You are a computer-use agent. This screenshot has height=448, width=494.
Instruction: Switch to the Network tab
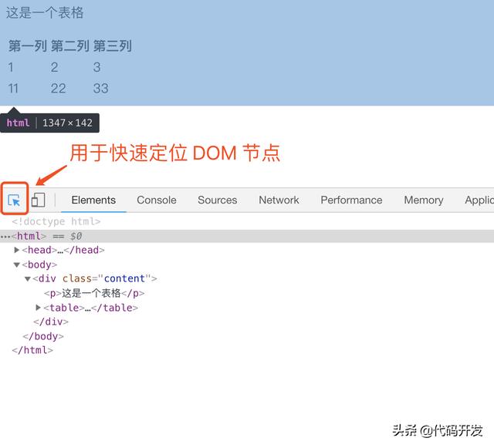pos(279,200)
